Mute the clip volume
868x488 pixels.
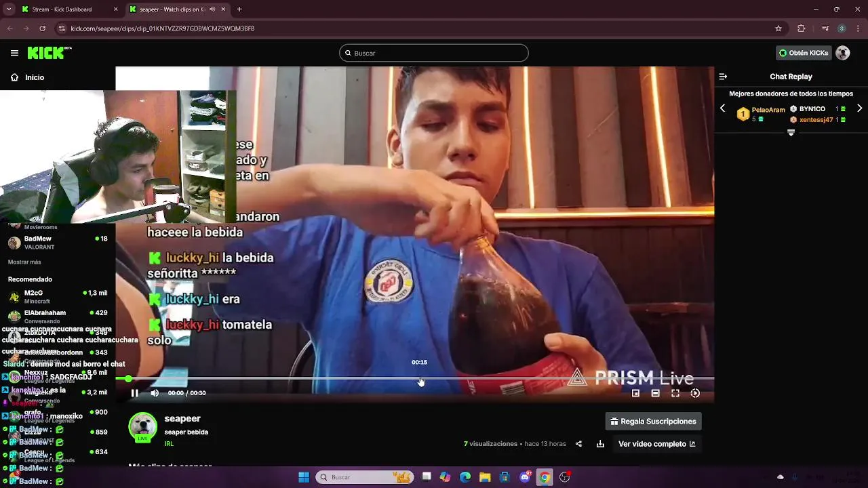[x=155, y=393]
